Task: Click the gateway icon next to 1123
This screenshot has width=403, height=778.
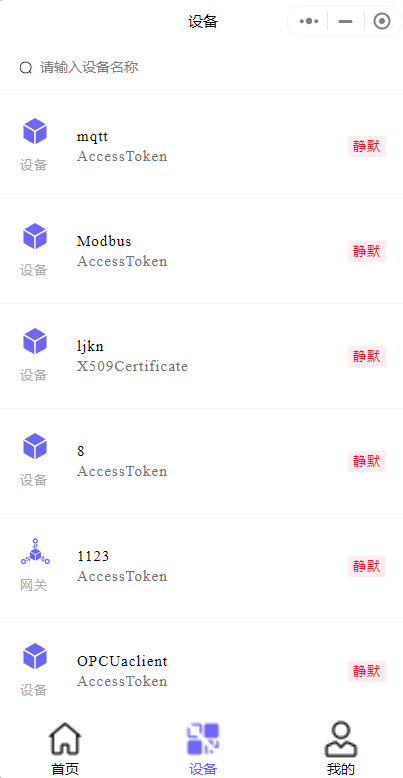Action: tap(35, 552)
